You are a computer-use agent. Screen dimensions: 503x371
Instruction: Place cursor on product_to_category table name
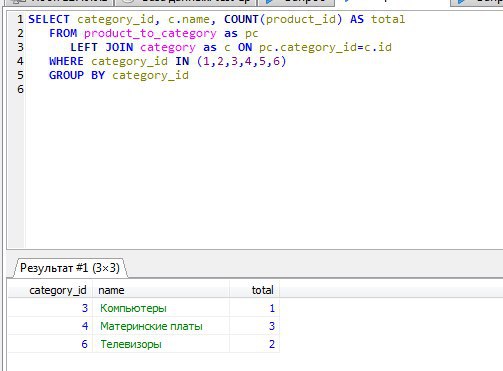[x=150, y=33]
